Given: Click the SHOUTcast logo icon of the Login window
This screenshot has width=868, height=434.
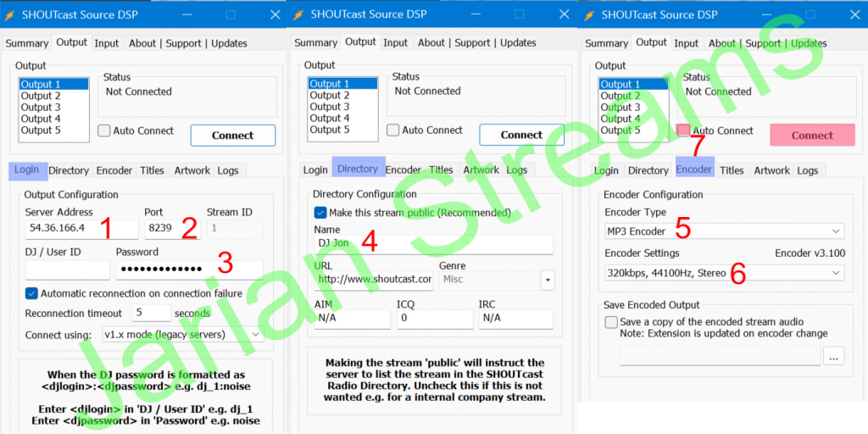Looking at the screenshot, I should pos(12,14).
